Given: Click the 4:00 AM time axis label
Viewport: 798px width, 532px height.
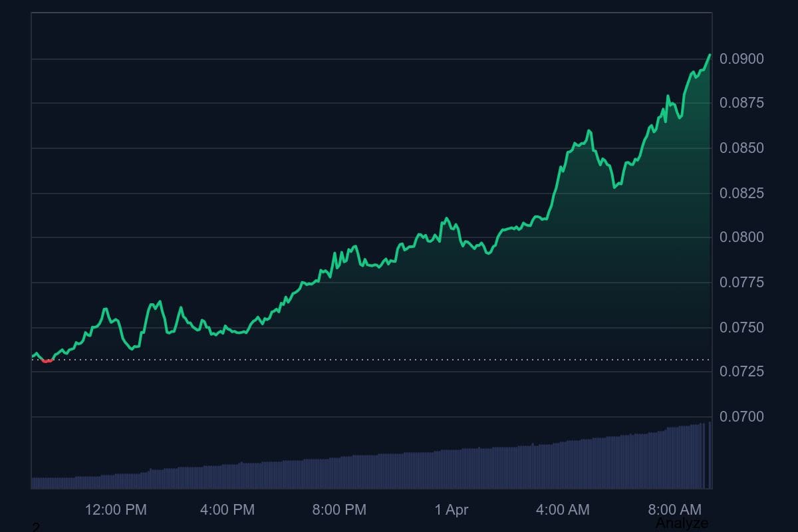Looking at the screenshot, I should (563, 510).
